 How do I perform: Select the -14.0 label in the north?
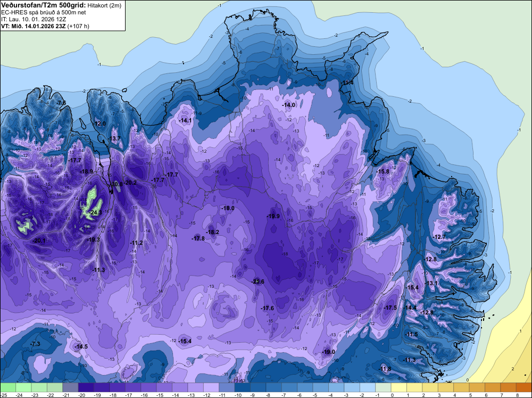(x=289, y=105)
